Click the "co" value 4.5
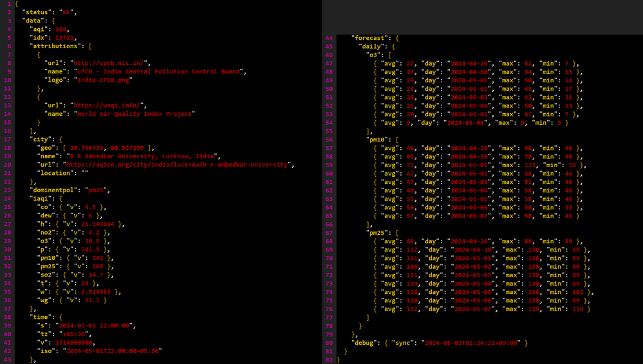Screen dimensions: 643x364 click(90, 207)
